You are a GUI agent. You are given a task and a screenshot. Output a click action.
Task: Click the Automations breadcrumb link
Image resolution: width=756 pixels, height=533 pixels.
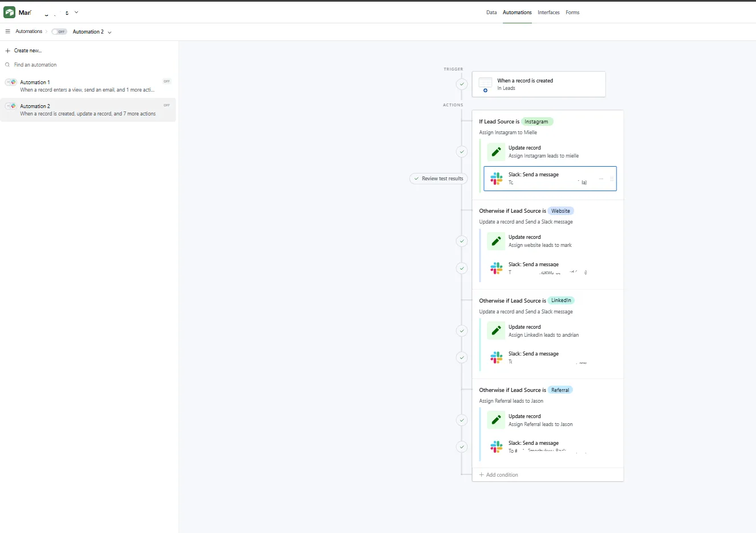coord(29,32)
